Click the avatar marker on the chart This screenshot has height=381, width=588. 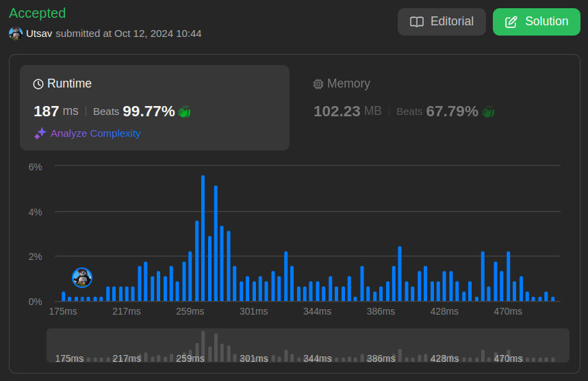pos(82,277)
